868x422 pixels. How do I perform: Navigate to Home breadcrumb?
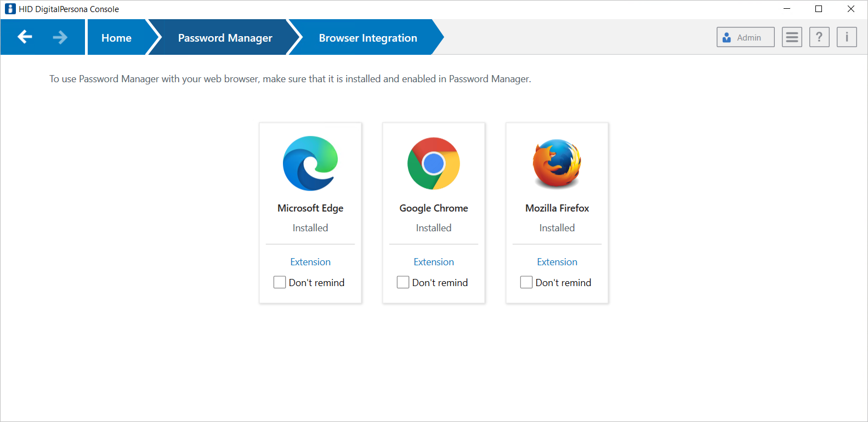click(116, 38)
